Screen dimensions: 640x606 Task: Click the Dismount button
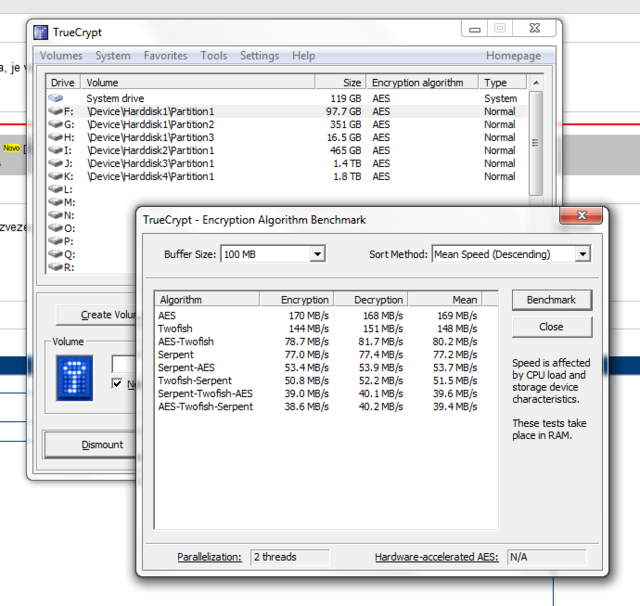[91, 444]
